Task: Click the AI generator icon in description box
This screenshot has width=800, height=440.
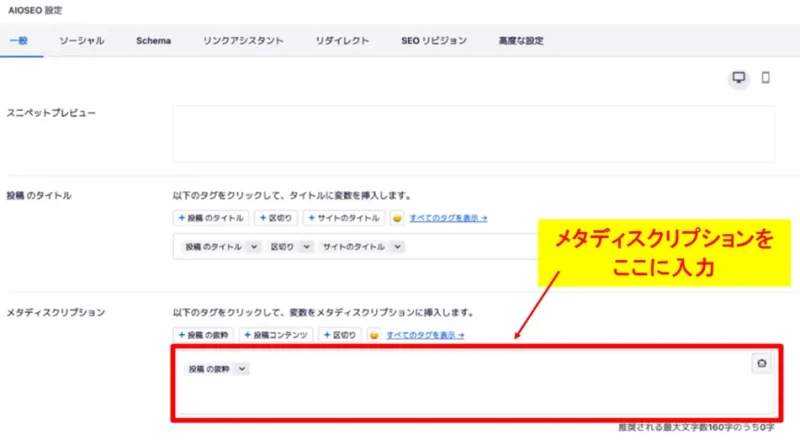Action: (761, 363)
